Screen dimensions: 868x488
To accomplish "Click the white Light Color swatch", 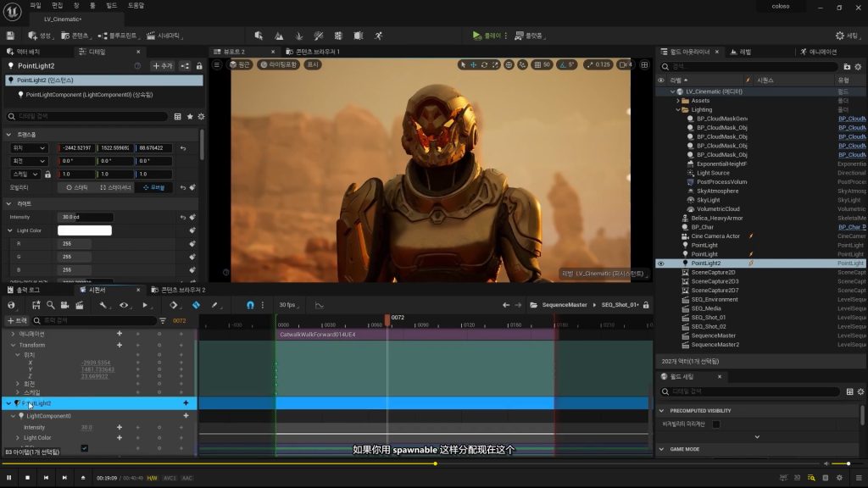I will tap(84, 230).
